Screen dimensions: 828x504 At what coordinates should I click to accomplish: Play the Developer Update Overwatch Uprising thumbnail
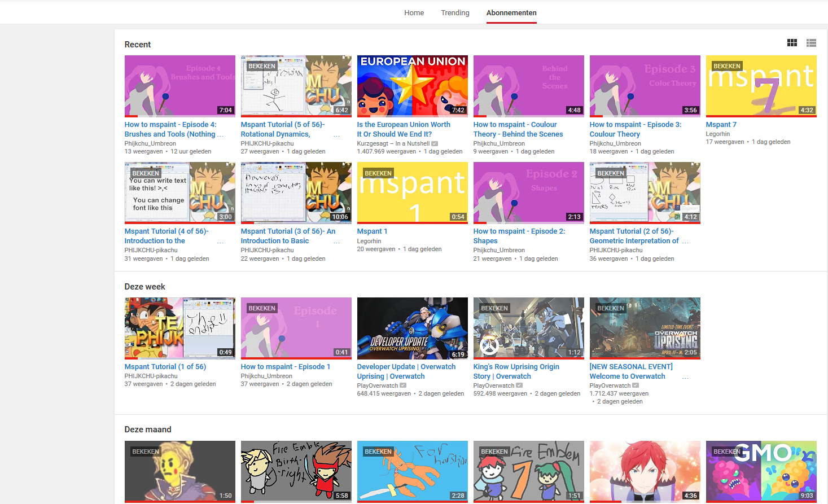click(413, 328)
